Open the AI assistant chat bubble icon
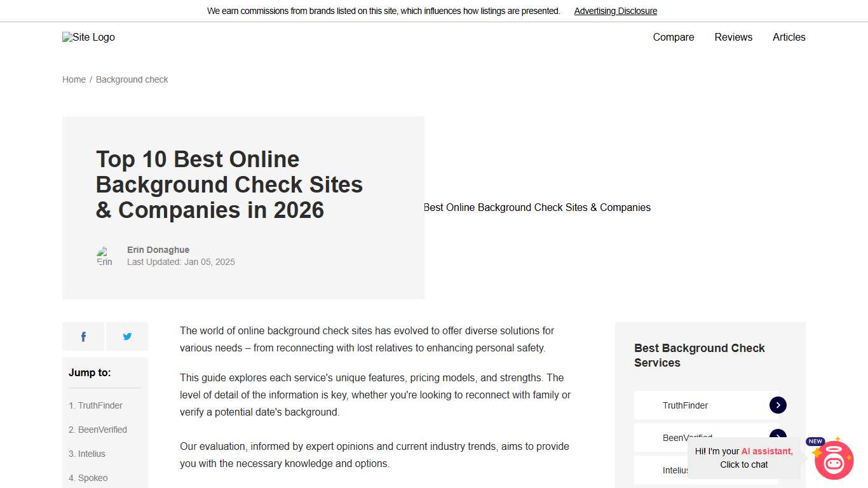This screenshot has width=868, height=488. (x=834, y=461)
